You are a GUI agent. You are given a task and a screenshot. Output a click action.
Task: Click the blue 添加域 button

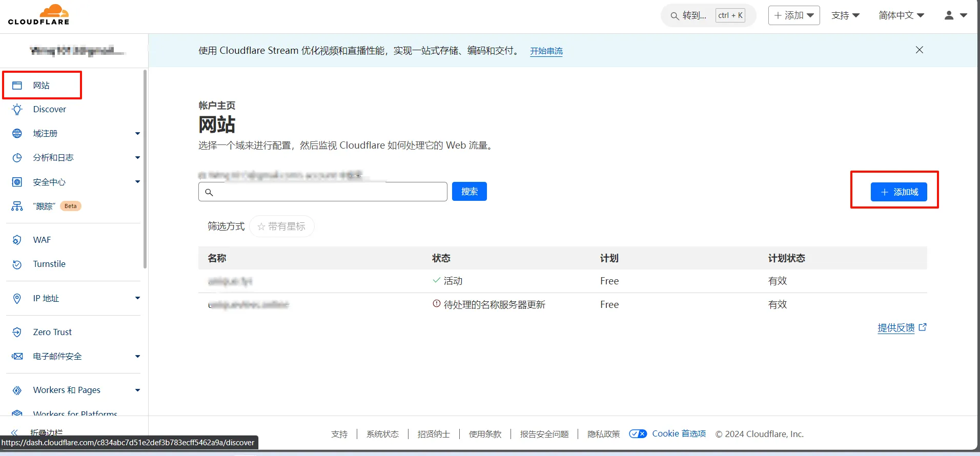pos(899,192)
